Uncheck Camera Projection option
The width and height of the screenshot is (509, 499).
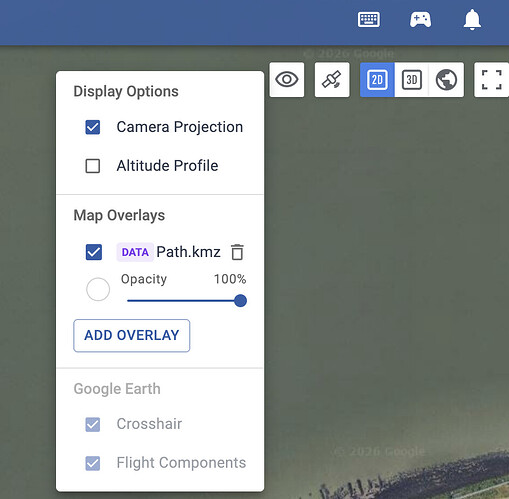93,127
